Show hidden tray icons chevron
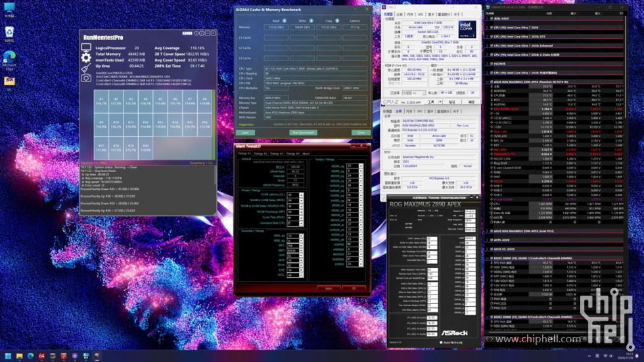 (x=589, y=356)
